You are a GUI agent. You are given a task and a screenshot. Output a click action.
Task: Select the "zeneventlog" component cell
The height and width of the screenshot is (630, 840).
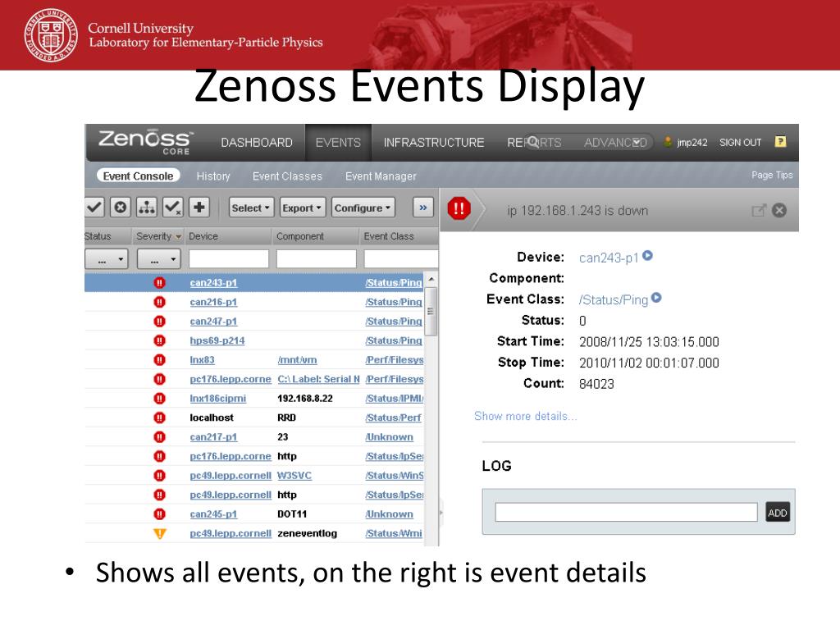click(x=307, y=533)
